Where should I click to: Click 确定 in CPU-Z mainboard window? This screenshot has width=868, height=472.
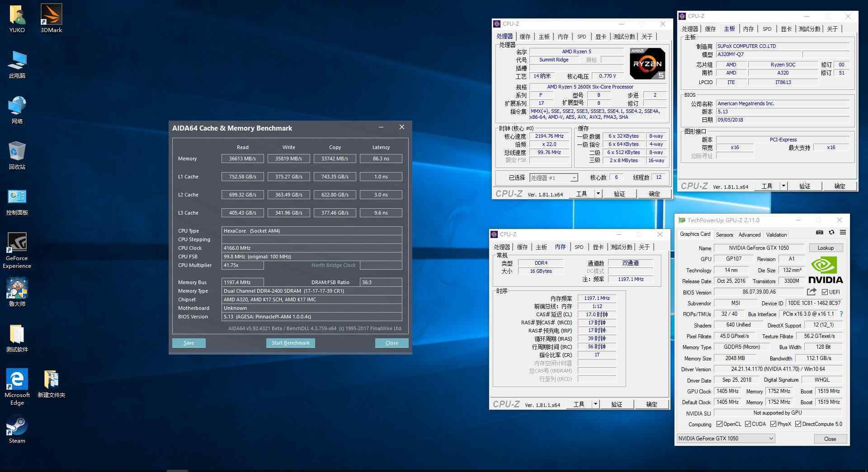pos(840,186)
